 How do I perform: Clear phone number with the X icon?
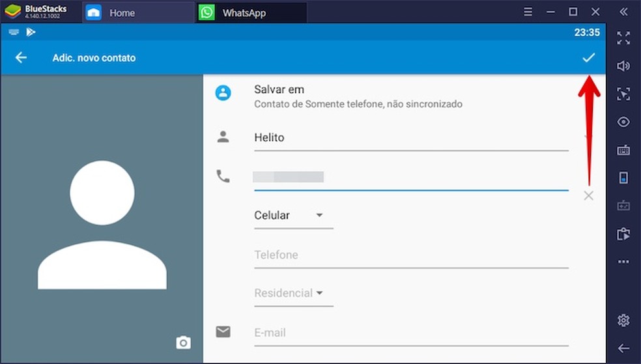[x=589, y=196]
